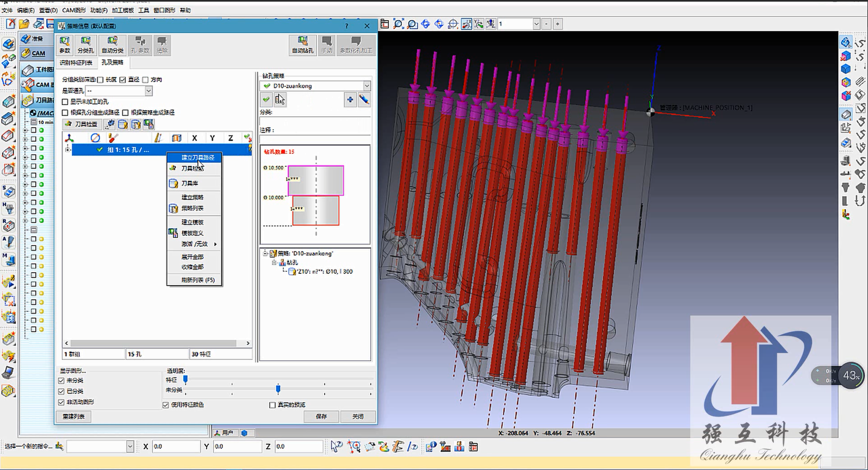Click the diameter symbol column header icon
Screen dimensions: 868x470
(x=95, y=138)
